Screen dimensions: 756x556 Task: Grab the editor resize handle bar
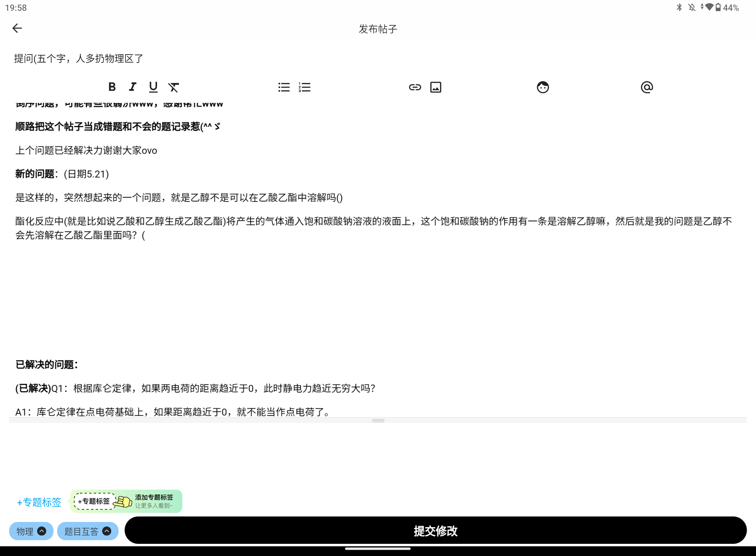tap(378, 420)
